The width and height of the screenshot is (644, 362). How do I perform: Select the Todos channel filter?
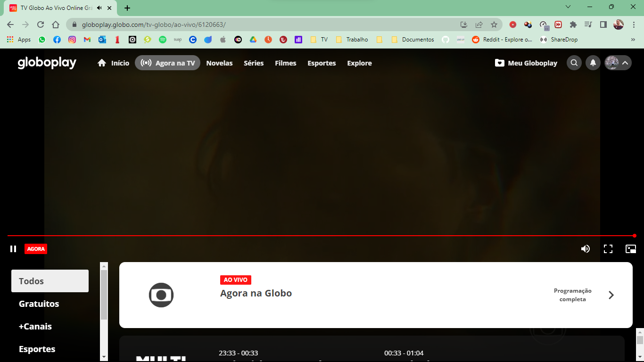pos(50,281)
